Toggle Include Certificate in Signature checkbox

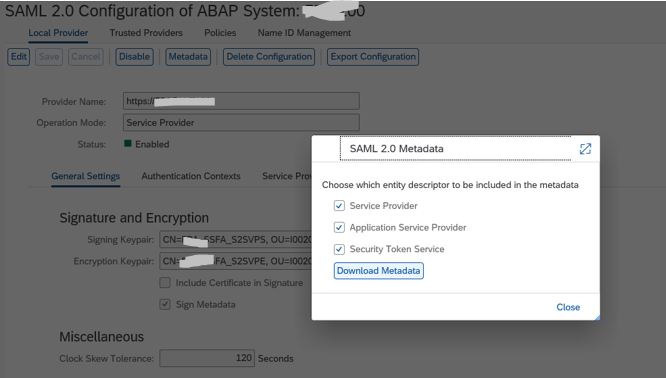(x=165, y=283)
